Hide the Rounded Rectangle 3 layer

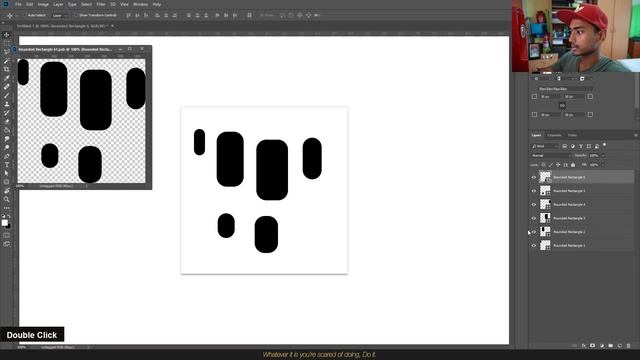(x=533, y=218)
